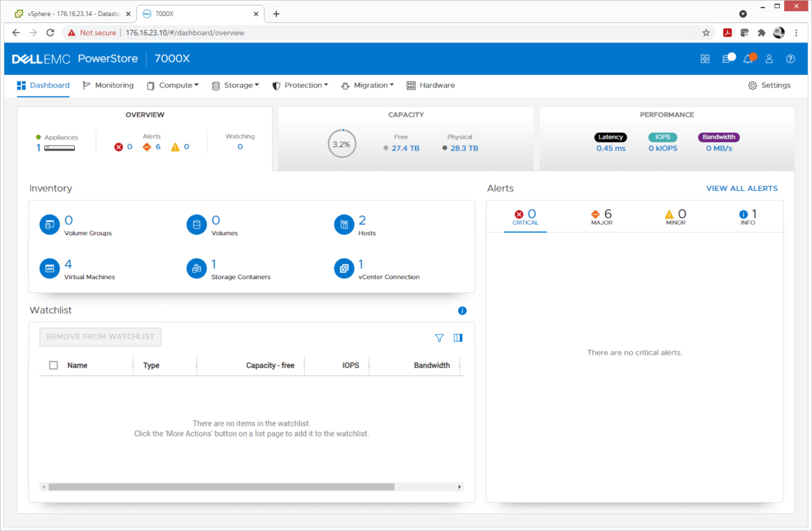Open the jobs icon in PowerStore header
The height and width of the screenshot is (531, 812).
point(727,58)
